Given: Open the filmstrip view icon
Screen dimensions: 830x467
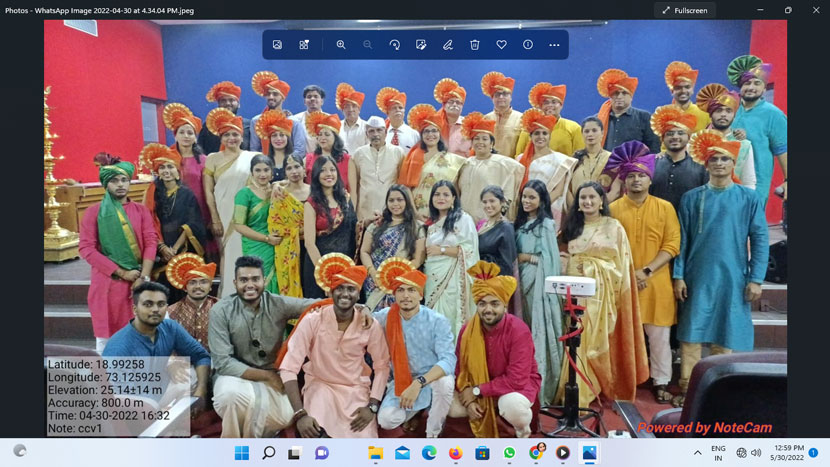Looking at the screenshot, I should pyautogui.click(x=304, y=45).
